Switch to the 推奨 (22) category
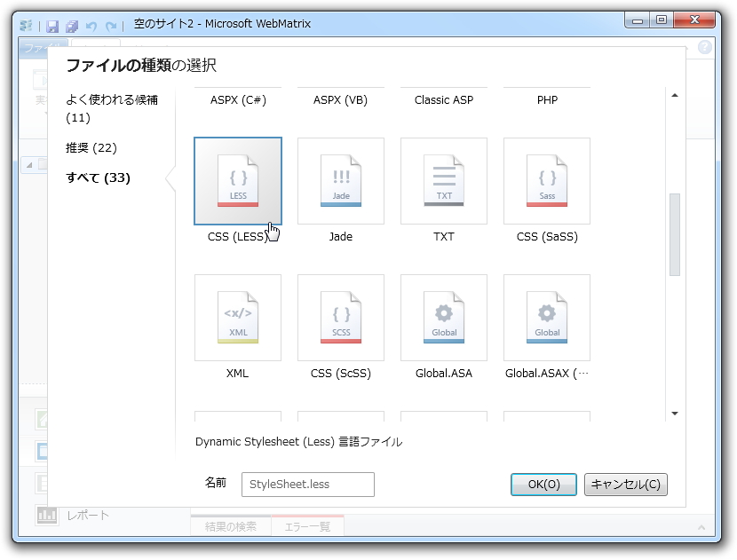 pyautogui.click(x=91, y=148)
